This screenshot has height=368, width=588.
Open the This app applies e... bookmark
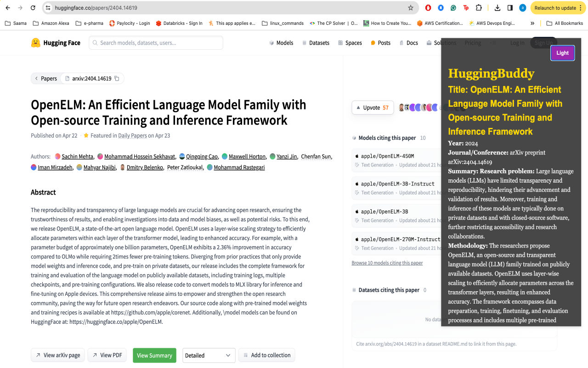[232, 23]
